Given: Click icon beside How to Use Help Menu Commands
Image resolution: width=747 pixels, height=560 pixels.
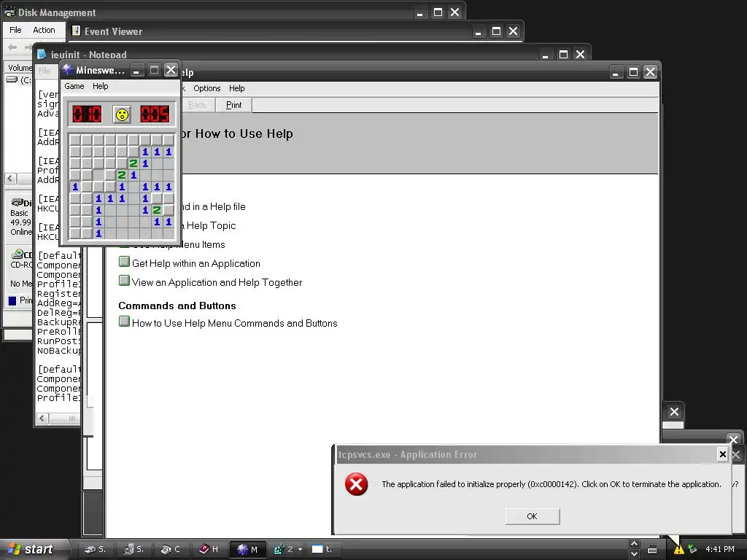Looking at the screenshot, I should 124,322.
